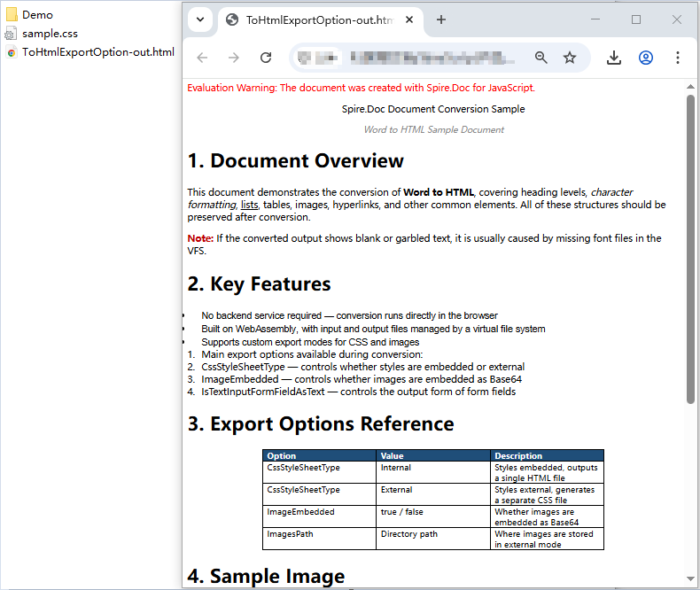Open the tab search dropdown chevron

[200, 19]
